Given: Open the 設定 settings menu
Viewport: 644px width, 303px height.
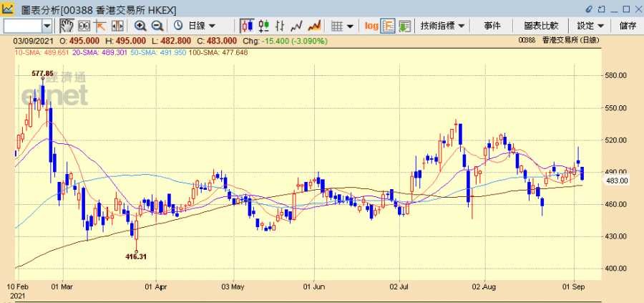Looking at the screenshot, I should point(590,26).
